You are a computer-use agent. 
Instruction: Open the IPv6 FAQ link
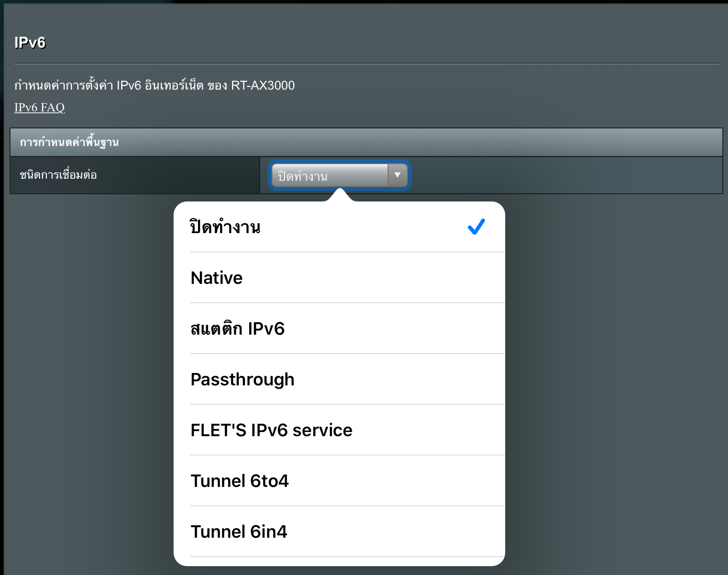(x=39, y=107)
